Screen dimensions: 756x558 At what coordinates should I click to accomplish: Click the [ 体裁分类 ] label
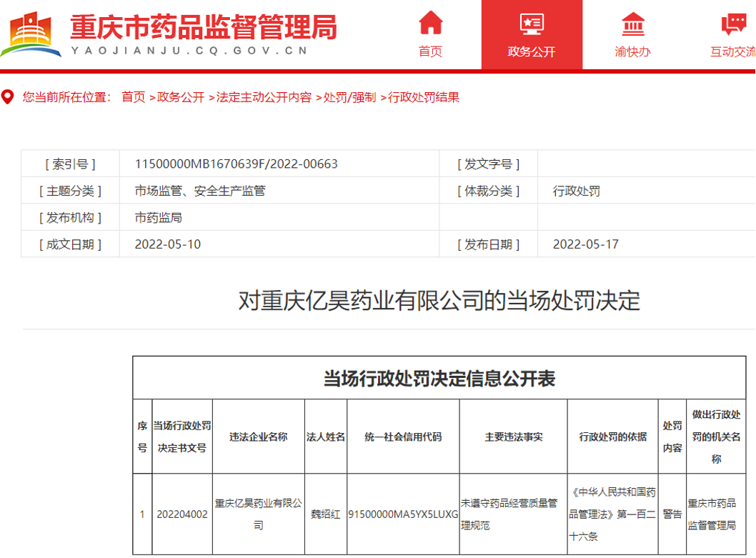[x=489, y=191]
